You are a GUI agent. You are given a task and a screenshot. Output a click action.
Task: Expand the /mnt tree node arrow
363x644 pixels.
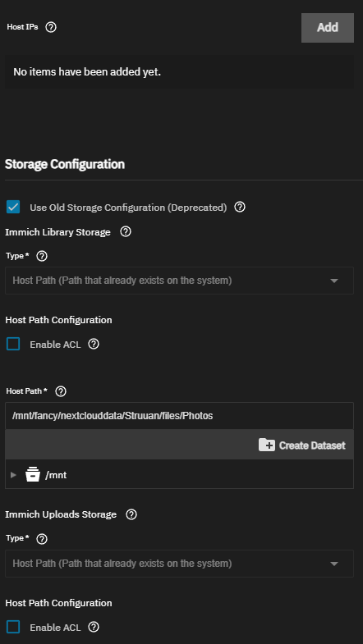(x=14, y=475)
